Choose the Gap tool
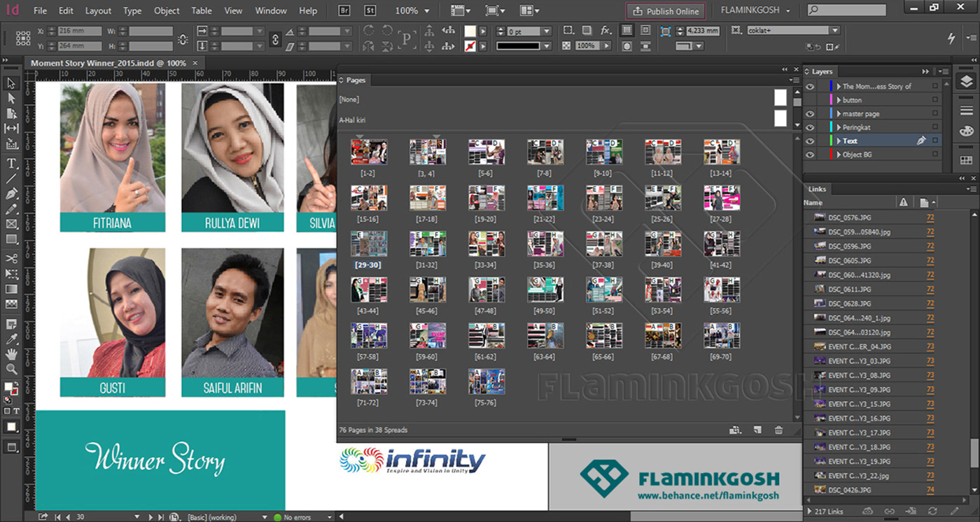Image resolution: width=980 pixels, height=522 pixels. [x=11, y=129]
